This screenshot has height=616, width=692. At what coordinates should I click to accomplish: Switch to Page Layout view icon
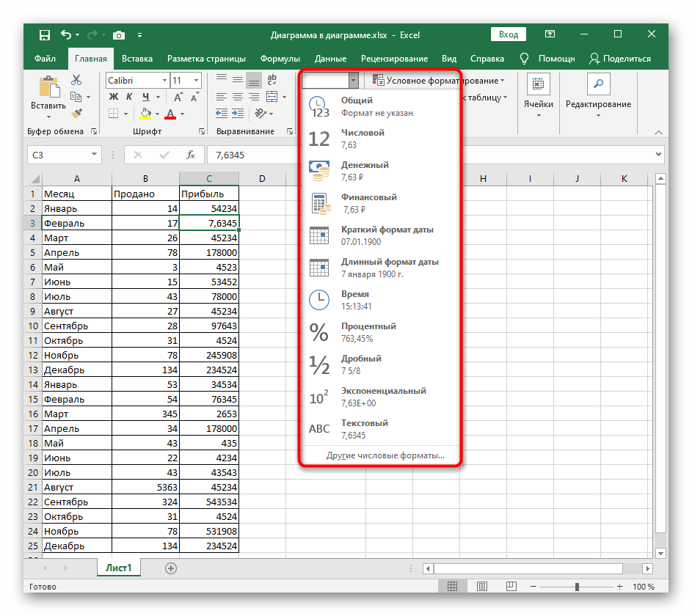tap(481, 587)
